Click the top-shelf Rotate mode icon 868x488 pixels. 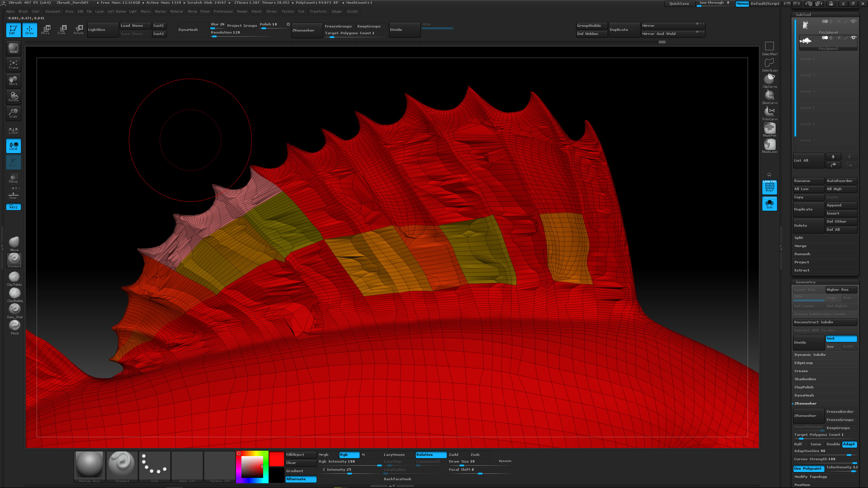coord(79,30)
